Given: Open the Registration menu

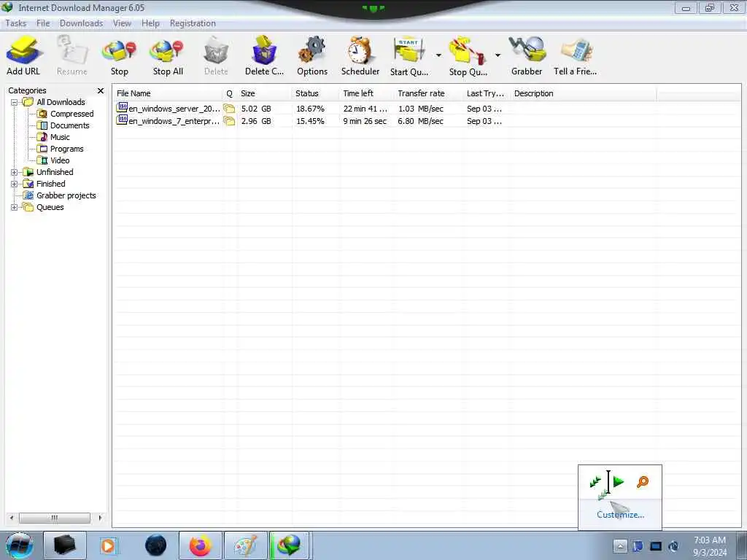Looking at the screenshot, I should (x=193, y=23).
